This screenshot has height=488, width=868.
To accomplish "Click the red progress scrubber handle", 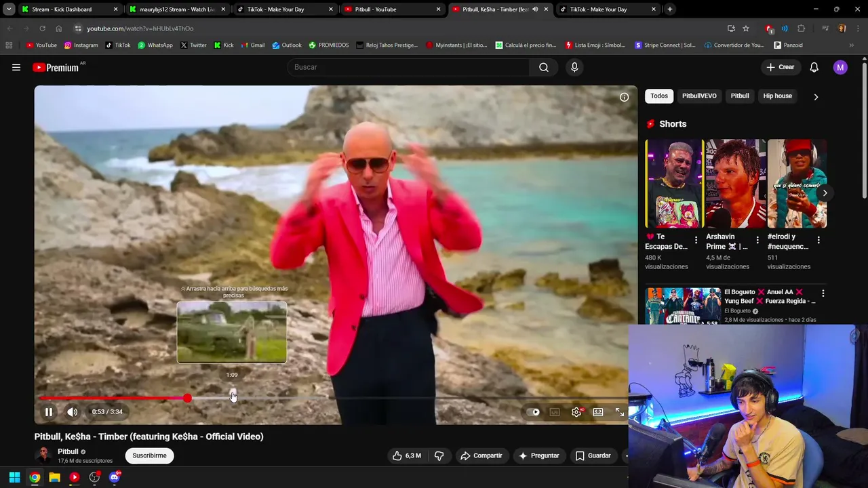I will pyautogui.click(x=187, y=399).
